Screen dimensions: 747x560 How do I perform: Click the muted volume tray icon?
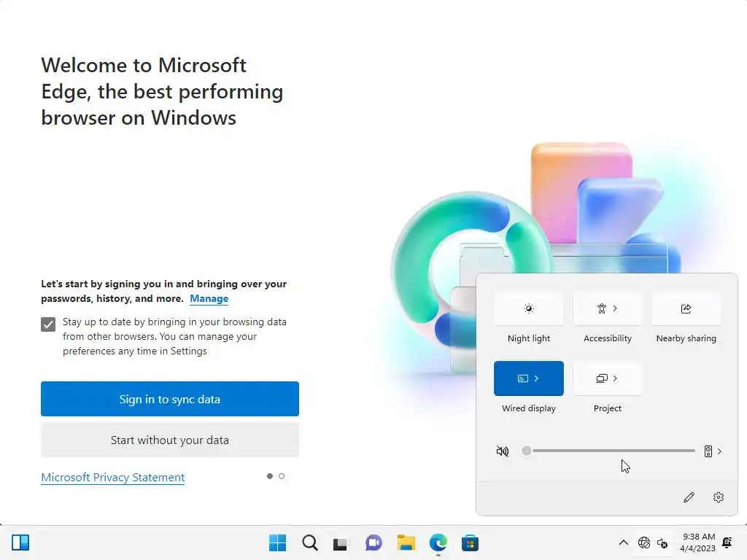pos(662,542)
